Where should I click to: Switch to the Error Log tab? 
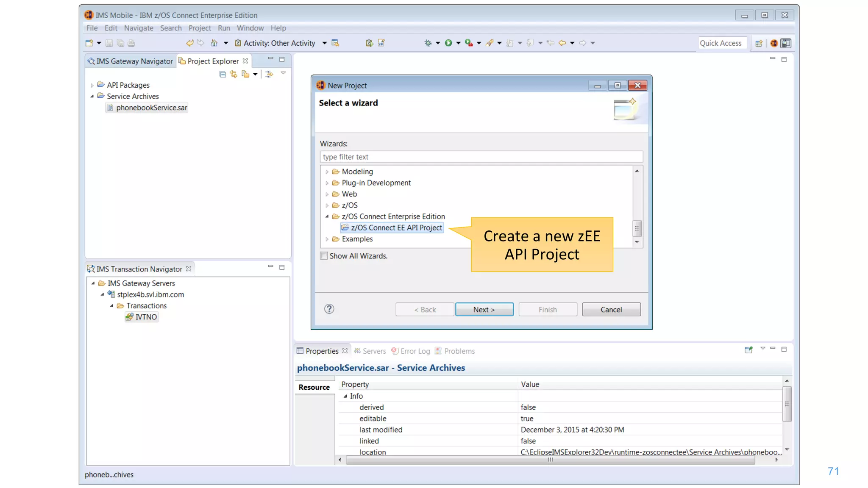click(411, 351)
